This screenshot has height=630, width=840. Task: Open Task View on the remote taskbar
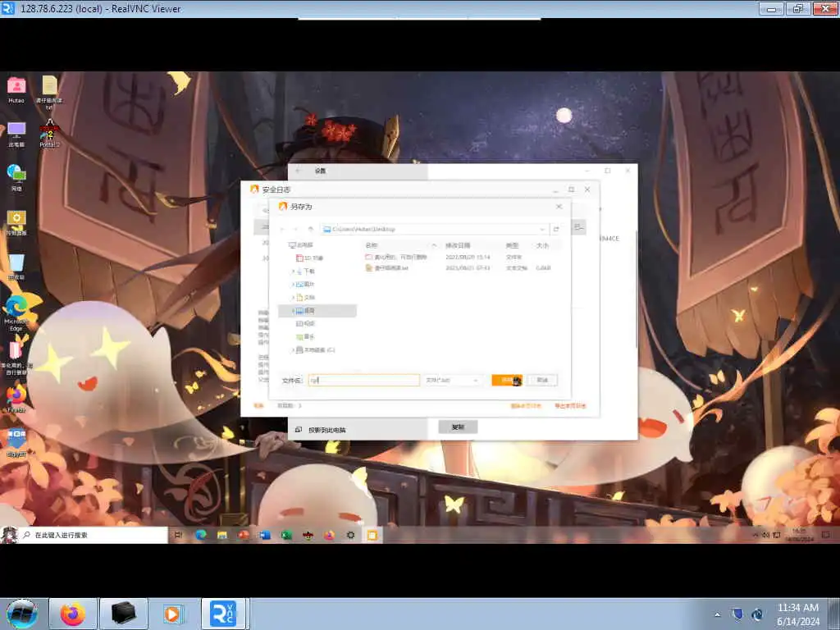point(179,535)
